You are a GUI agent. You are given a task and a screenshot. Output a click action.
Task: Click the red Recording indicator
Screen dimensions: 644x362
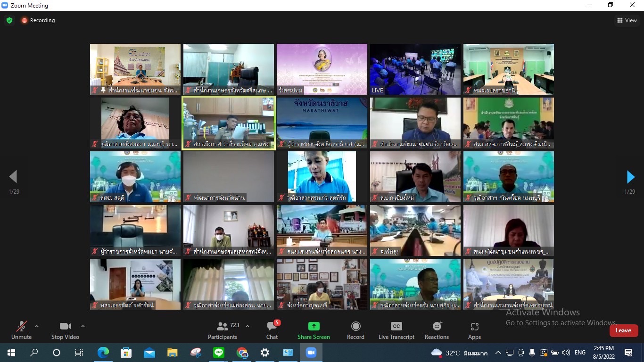point(38,20)
